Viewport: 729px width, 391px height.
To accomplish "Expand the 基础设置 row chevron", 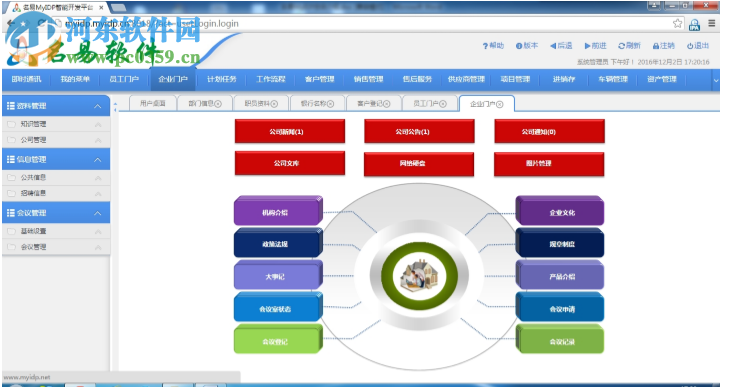I will tap(98, 231).
